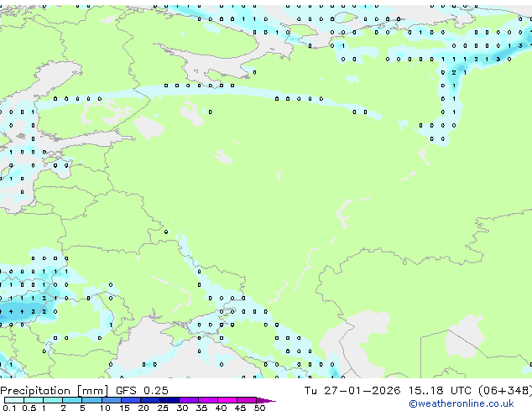The image size is (532, 411).
Task: Click the 45 to 50 mm legend swatch
Action: [x=247, y=400]
